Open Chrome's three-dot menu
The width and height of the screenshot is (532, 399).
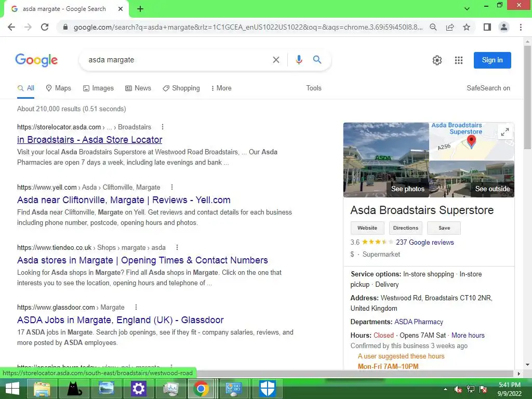click(x=521, y=27)
